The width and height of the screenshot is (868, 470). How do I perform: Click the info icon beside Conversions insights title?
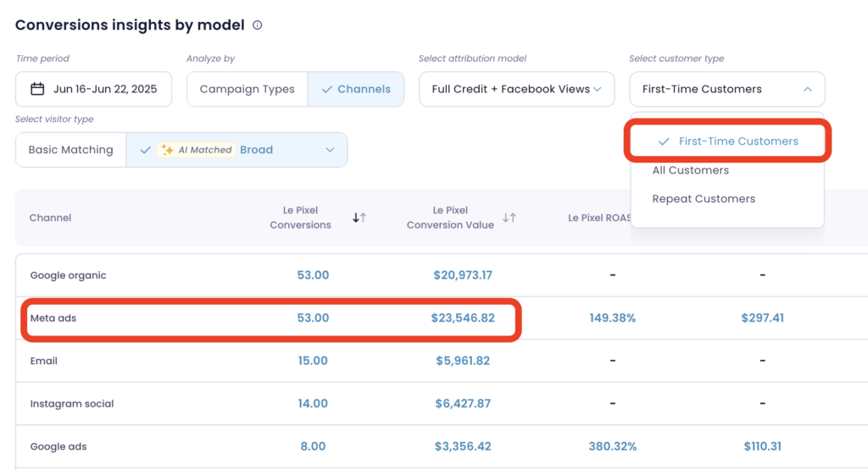pyautogui.click(x=258, y=25)
